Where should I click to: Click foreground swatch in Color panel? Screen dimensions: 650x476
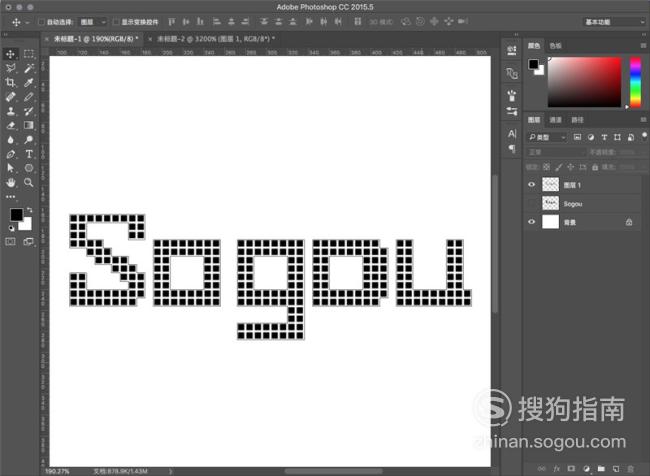pos(533,64)
